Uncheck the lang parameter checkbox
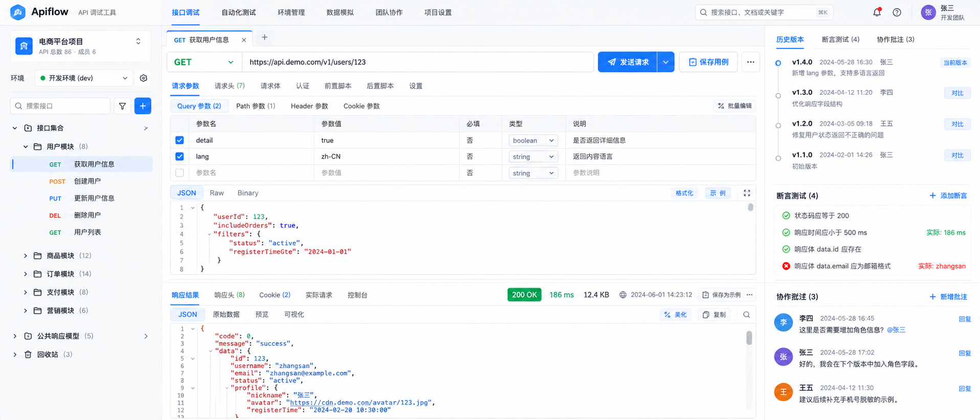980x420 pixels. click(180, 157)
